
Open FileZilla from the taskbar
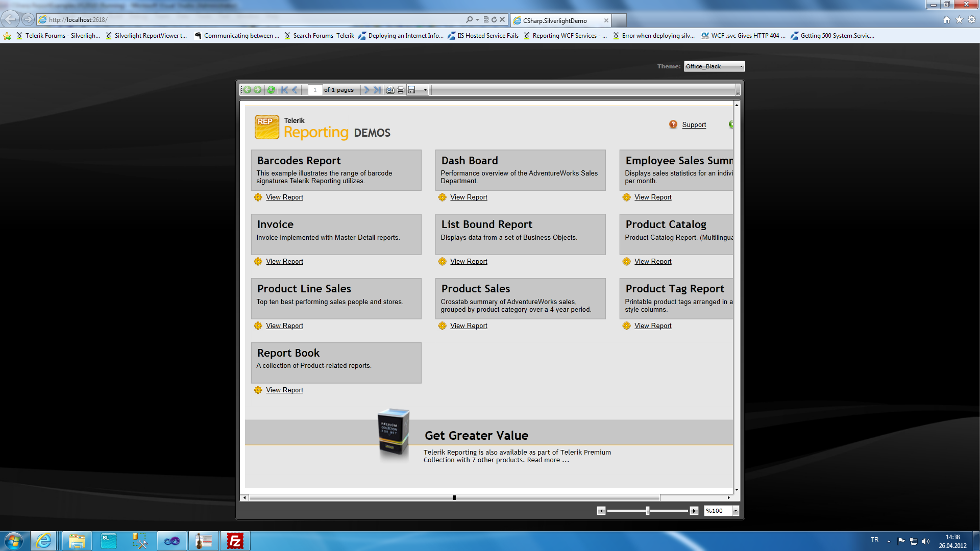click(235, 541)
